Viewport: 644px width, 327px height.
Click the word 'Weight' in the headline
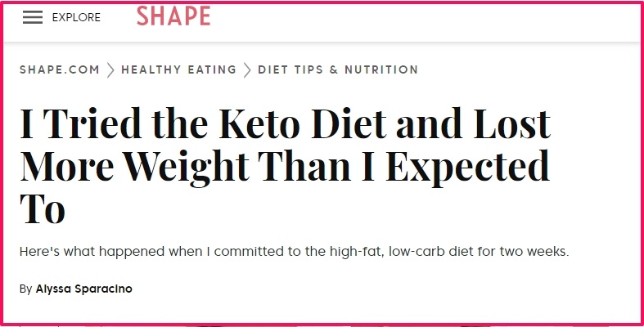point(186,167)
